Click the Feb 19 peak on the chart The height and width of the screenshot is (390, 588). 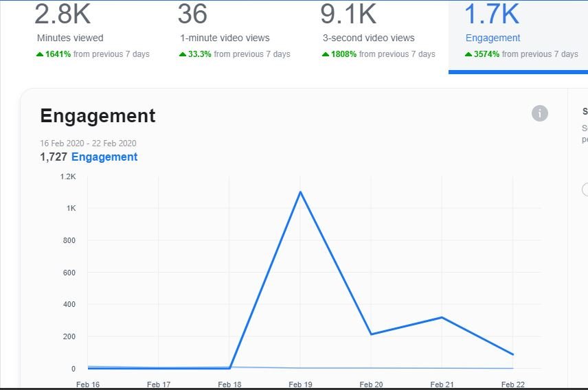300,192
